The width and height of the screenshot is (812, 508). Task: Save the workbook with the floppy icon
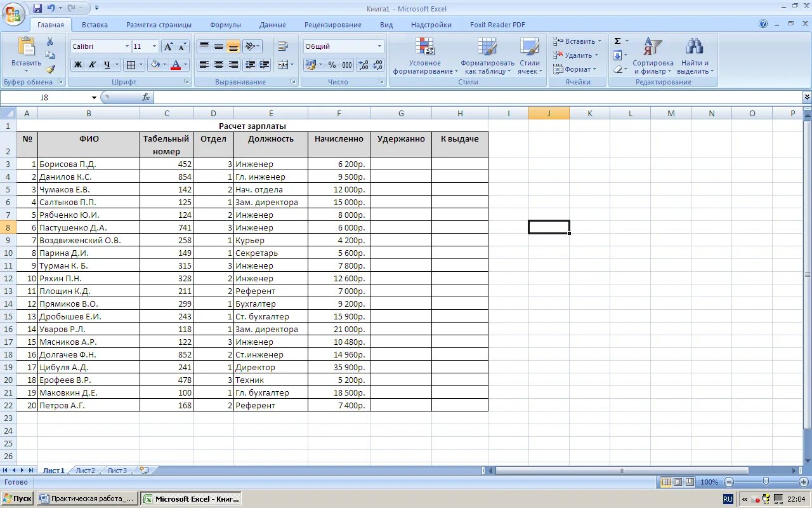coord(37,8)
